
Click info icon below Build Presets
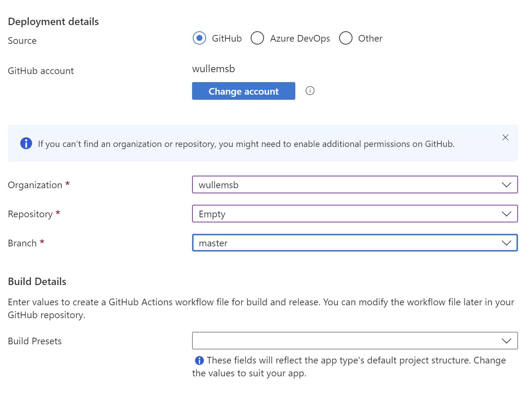point(199,360)
